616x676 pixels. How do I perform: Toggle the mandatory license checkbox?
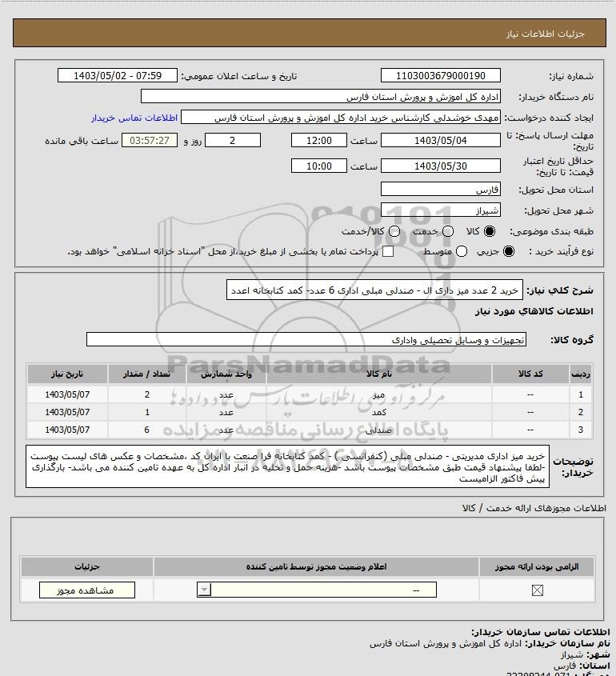[537, 590]
